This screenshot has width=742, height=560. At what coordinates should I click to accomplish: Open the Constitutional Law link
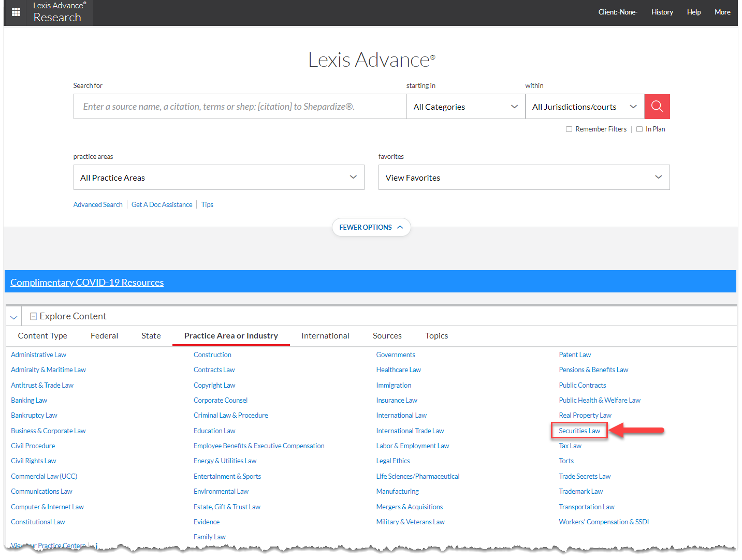38,522
